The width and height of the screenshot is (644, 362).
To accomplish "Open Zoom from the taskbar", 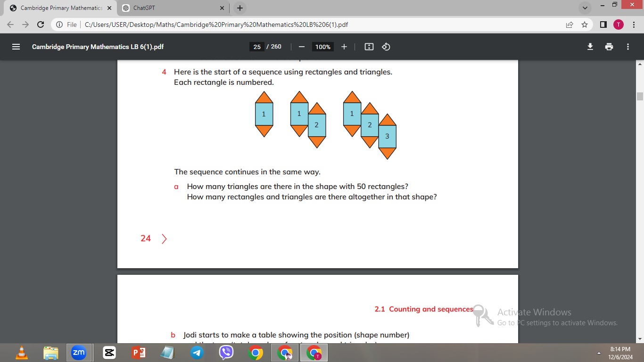I will coord(79,352).
